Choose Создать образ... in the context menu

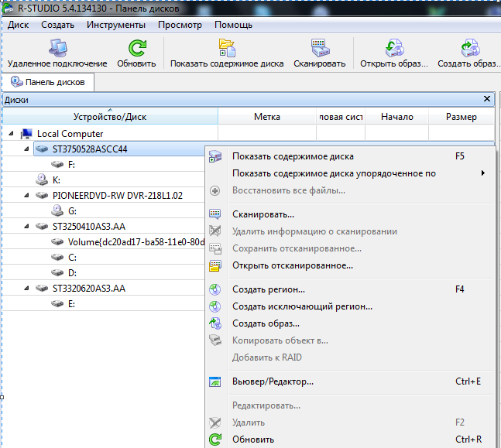pos(349,323)
